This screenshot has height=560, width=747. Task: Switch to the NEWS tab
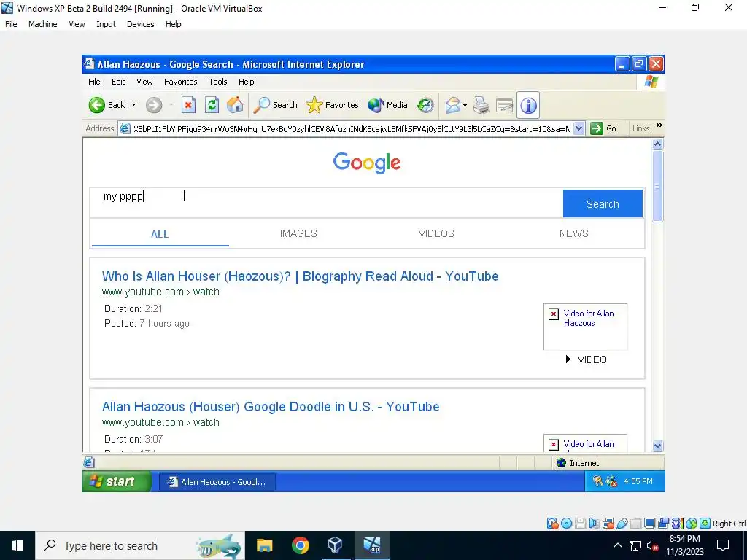tap(573, 233)
